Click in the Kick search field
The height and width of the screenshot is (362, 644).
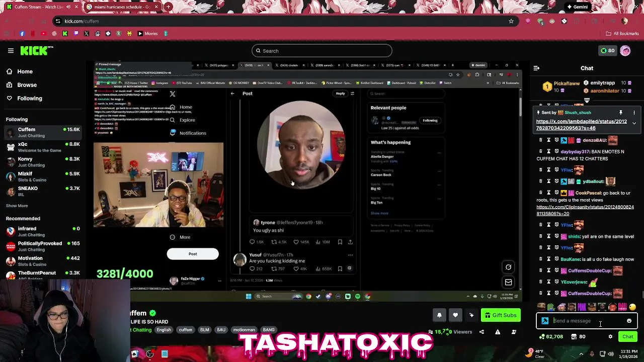(x=321, y=51)
